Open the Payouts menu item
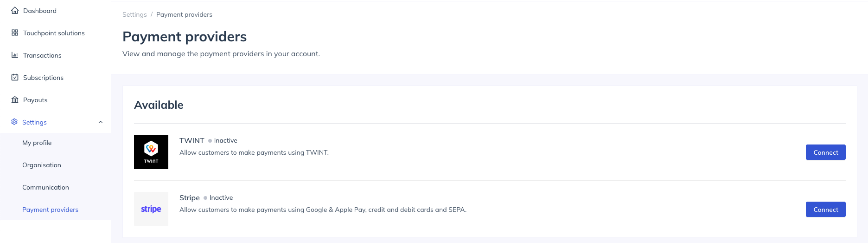The height and width of the screenshot is (243, 868). point(35,100)
